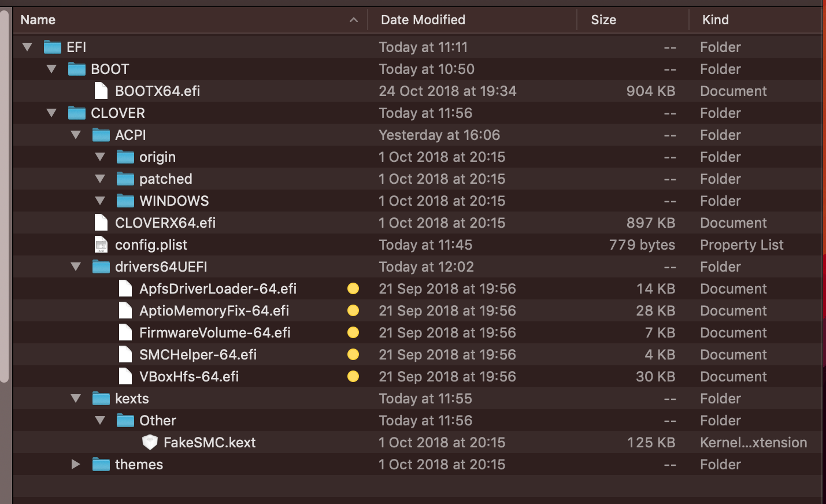
Task: Select the BOOTX64.efi file name
Action: [x=158, y=91]
